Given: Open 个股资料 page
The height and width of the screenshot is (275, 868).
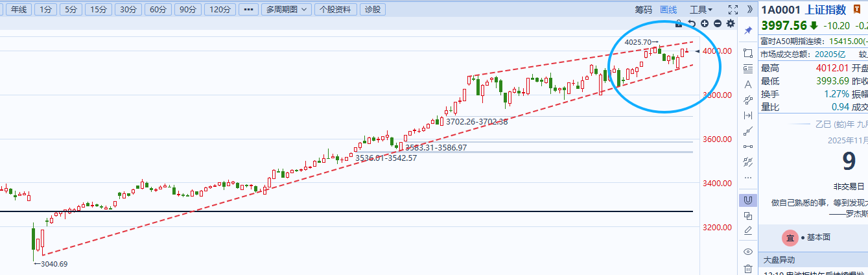Looking at the screenshot, I should tap(336, 9).
